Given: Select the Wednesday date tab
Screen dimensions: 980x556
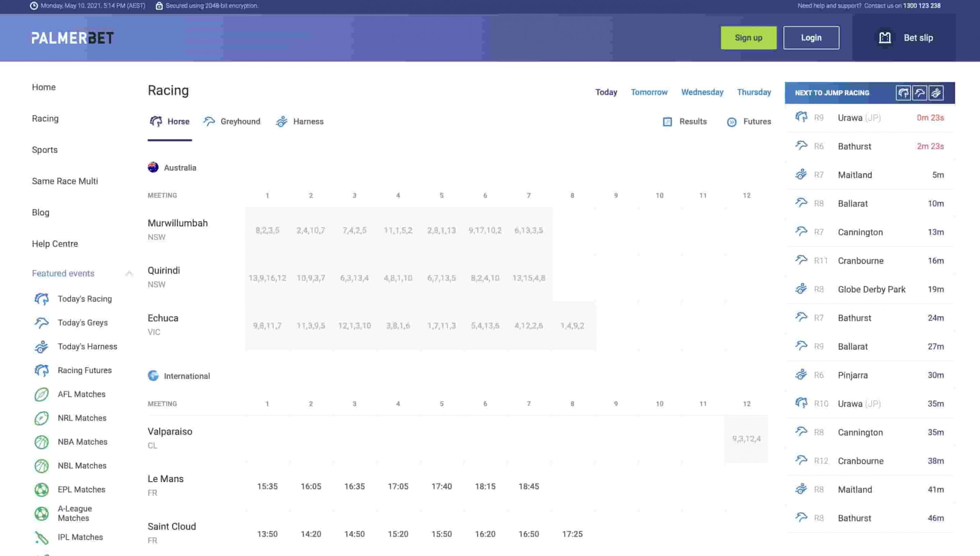Looking at the screenshot, I should coord(702,92).
